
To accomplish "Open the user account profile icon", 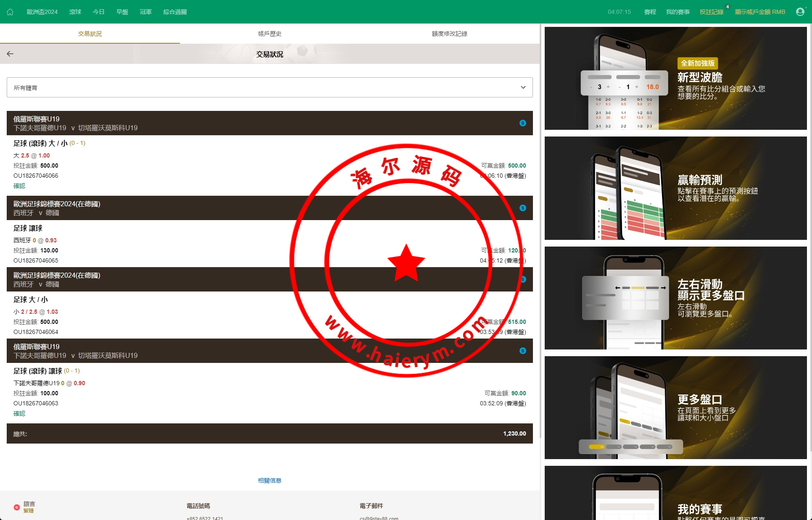I will (x=800, y=12).
